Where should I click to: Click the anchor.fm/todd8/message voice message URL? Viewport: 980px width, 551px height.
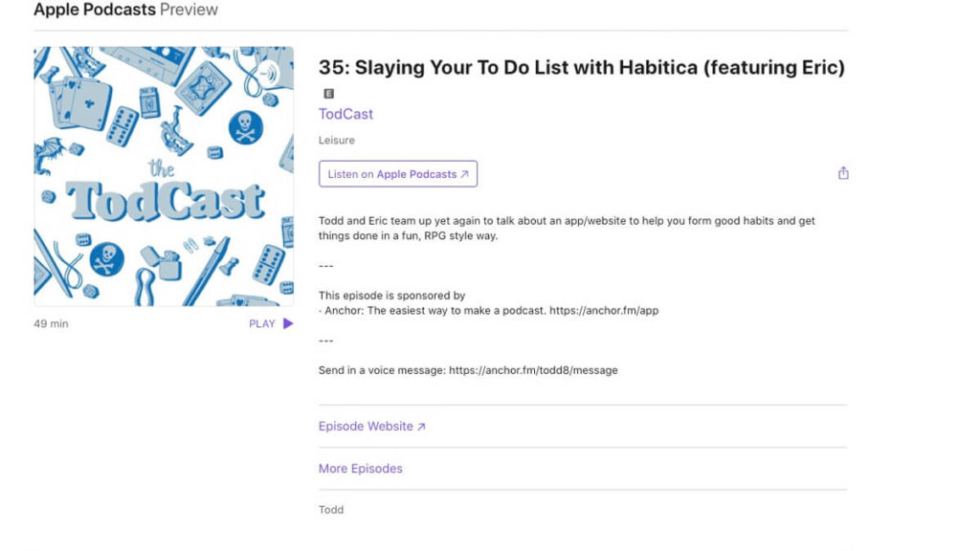[x=533, y=370]
